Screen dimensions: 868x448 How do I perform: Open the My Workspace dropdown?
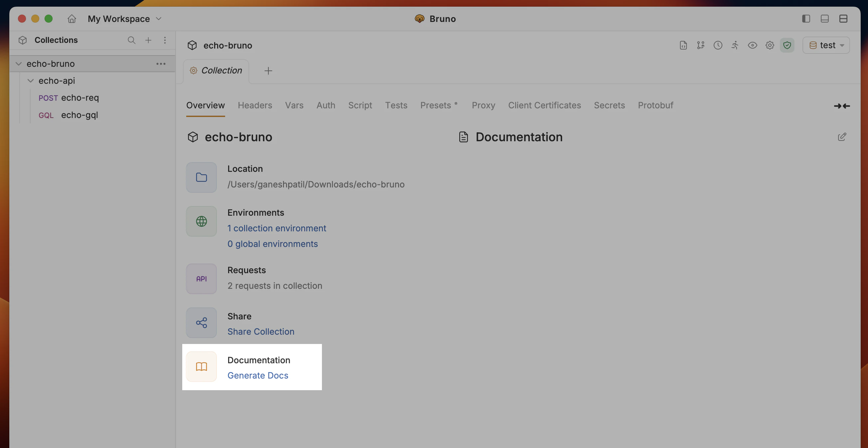tap(124, 19)
